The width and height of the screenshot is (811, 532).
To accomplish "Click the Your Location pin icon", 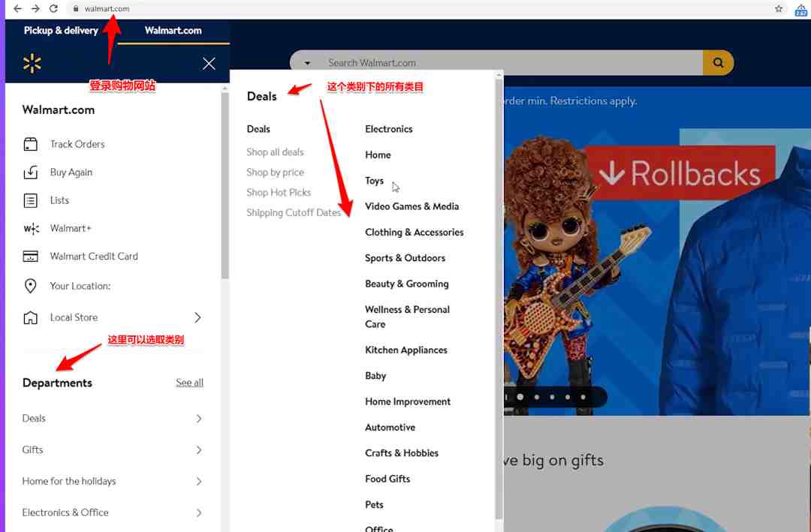I will (31, 286).
